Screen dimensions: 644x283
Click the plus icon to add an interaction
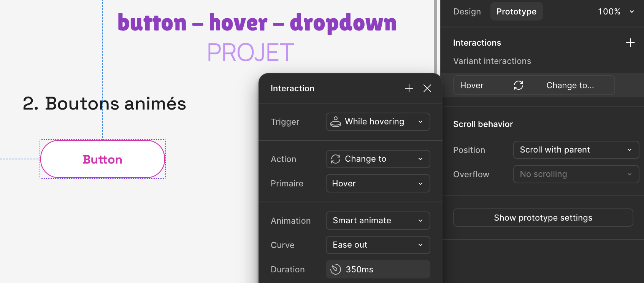630,43
